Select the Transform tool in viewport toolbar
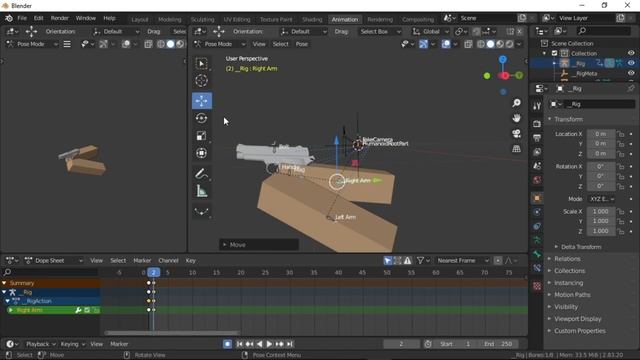 pyautogui.click(x=202, y=153)
